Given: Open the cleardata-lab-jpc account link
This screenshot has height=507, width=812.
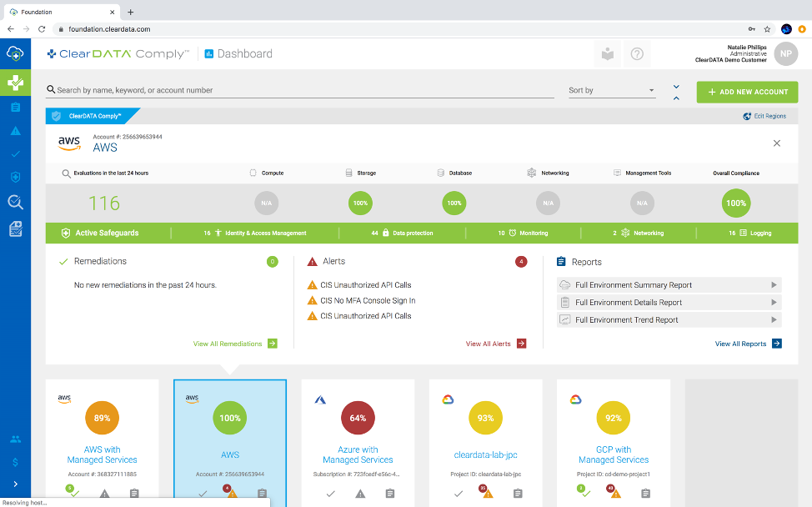Looking at the screenshot, I should (486, 454).
